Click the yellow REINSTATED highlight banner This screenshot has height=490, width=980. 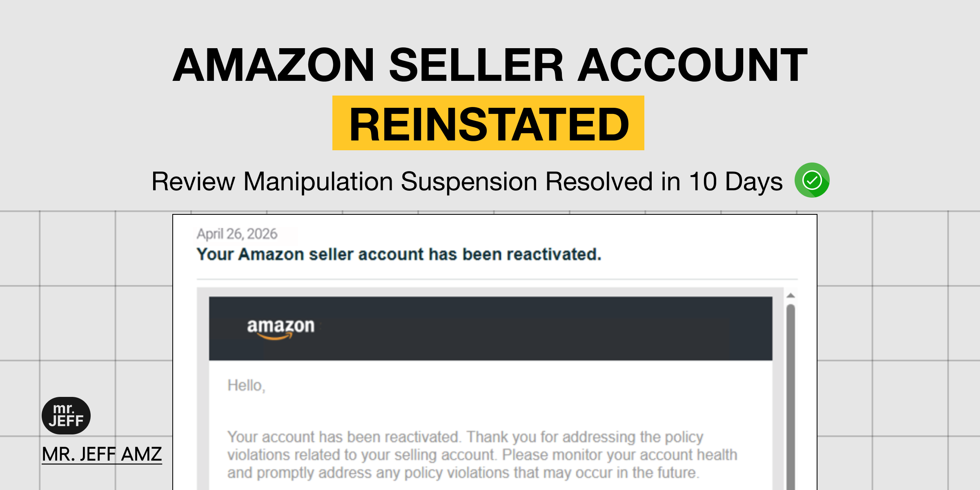click(488, 123)
